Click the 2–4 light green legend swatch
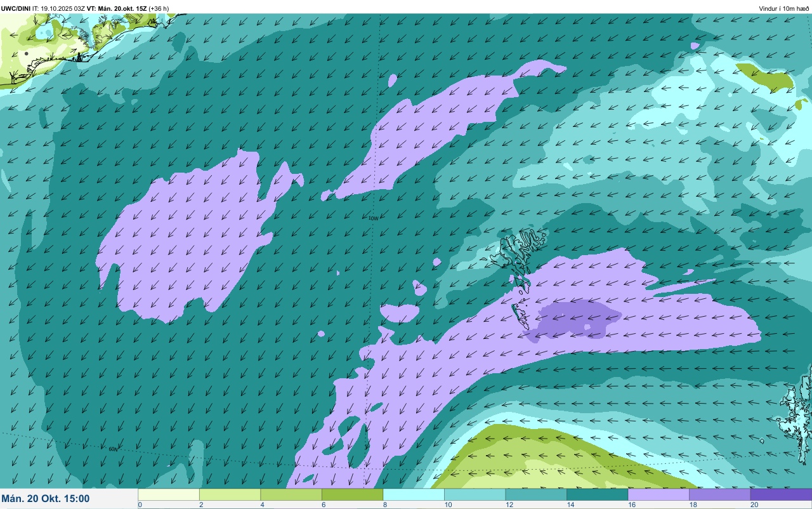Image resolution: width=812 pixels, height=509 pixels. click(230, 494)
